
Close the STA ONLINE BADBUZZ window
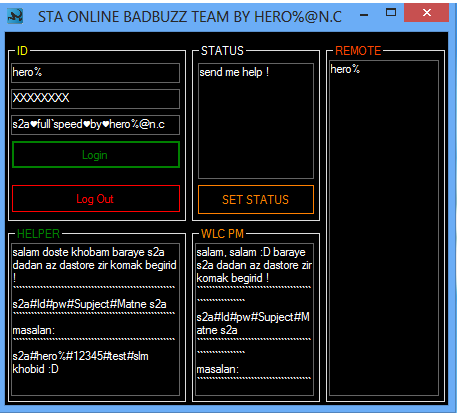point(426,13)
